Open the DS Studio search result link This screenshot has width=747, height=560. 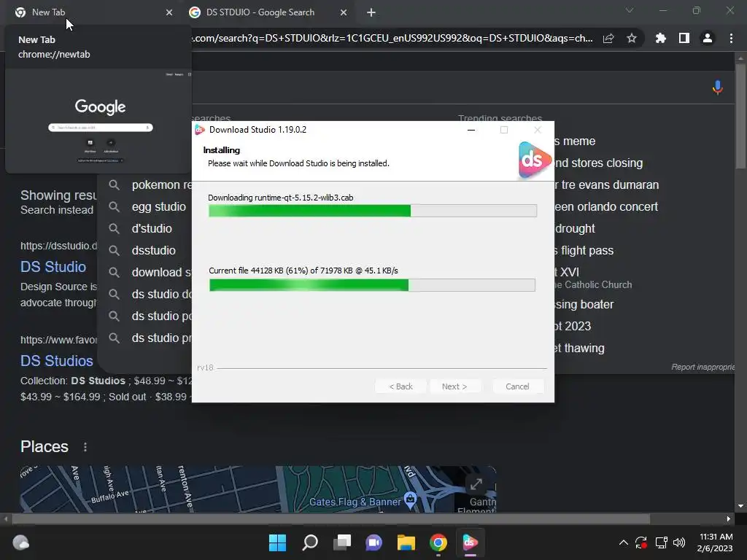[53, 267]
